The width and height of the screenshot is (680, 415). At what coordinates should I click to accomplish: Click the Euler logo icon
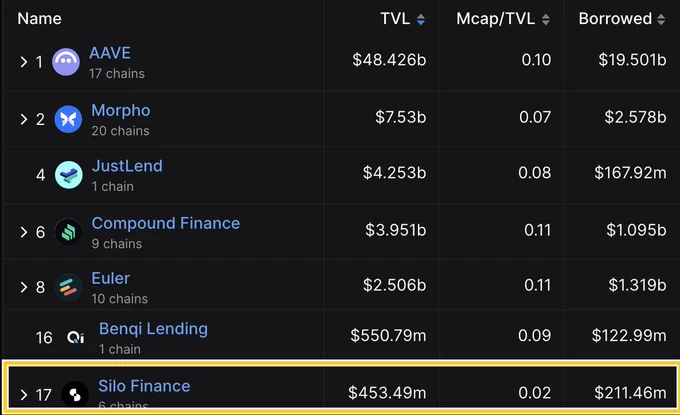[x=68, y=287]
